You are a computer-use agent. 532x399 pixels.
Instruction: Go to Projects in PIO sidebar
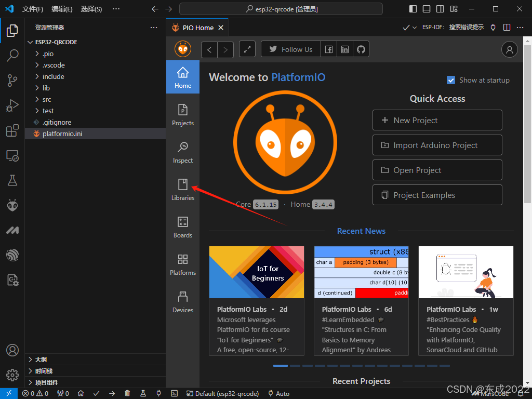[183, 115]
